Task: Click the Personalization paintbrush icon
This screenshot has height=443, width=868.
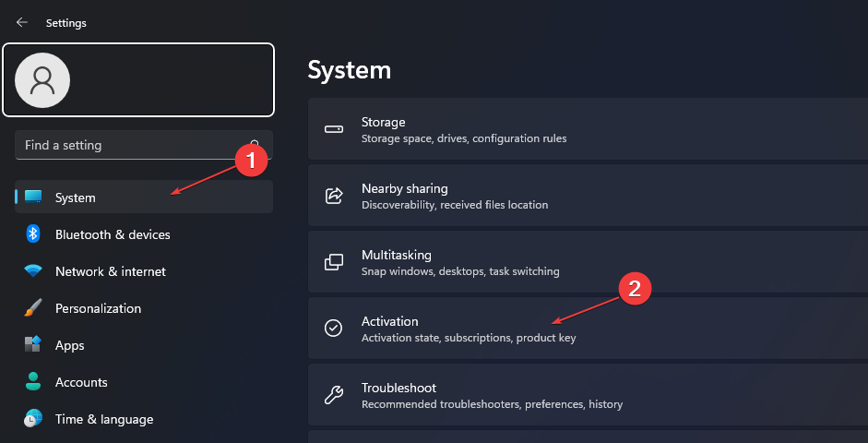Action: coord(33,308)
